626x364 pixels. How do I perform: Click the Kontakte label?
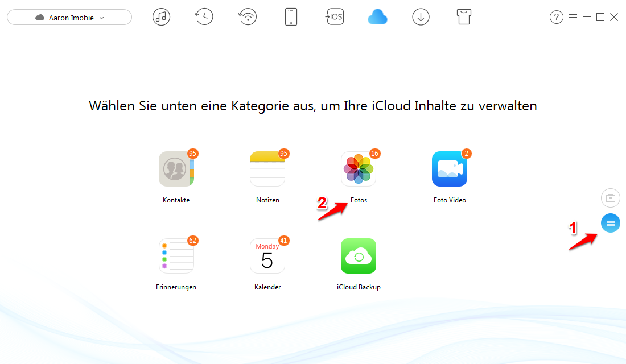(x=176, y=200)
